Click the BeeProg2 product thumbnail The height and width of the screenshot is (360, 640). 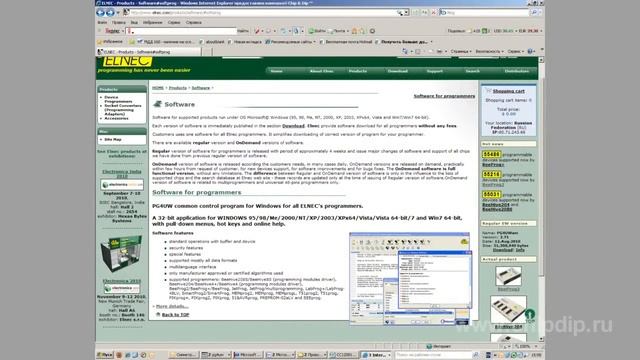(x=508, y=276)
